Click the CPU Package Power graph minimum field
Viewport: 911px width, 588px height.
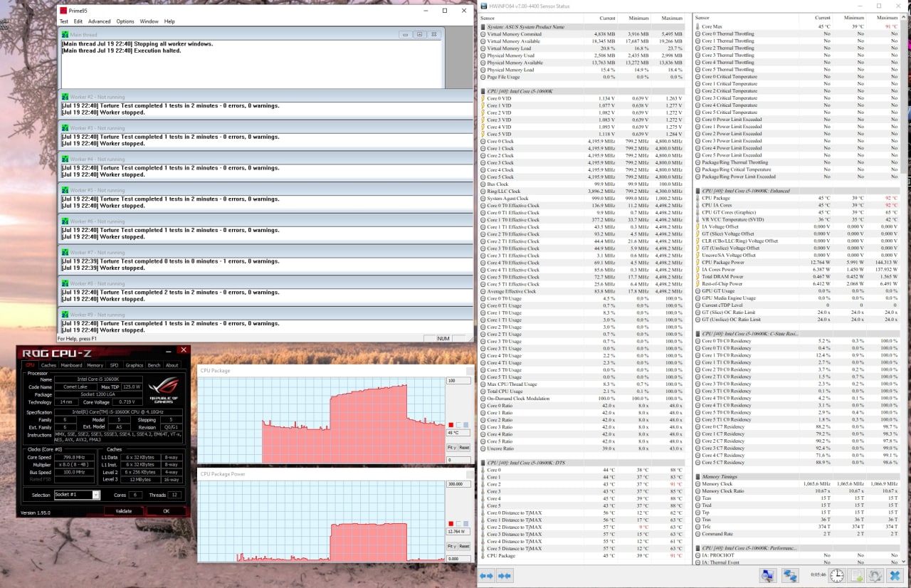[x=458, y=559]
